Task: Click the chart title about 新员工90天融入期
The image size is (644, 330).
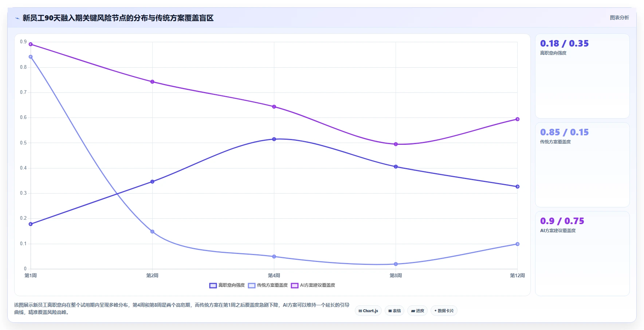Action: tap(118, 18)
